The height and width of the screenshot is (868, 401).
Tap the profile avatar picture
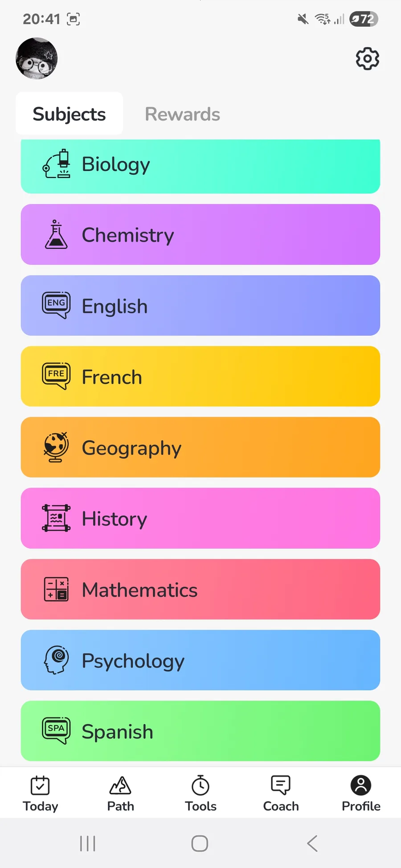pyautogui.click(x=37, y=58)
